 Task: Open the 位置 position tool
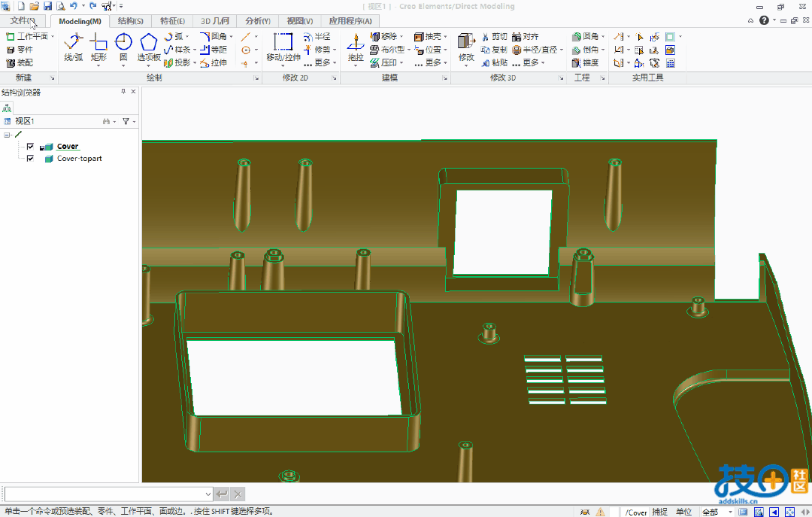428,50
